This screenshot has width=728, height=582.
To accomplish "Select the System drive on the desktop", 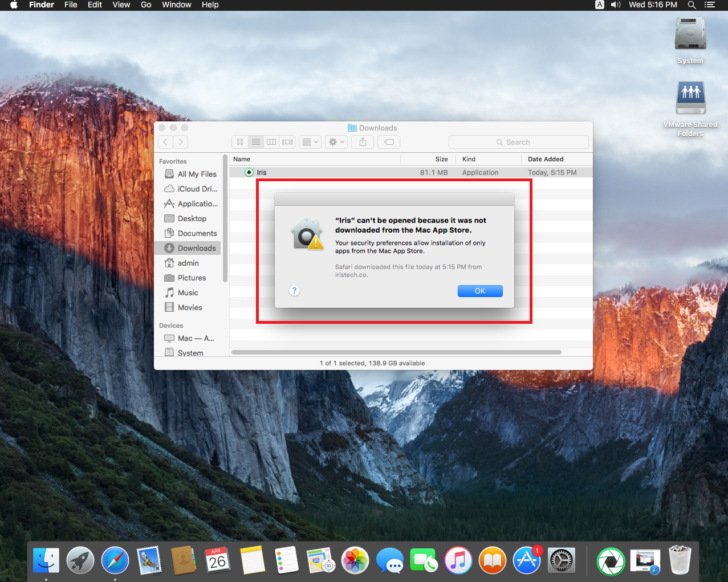I will [x=690, y=40].
